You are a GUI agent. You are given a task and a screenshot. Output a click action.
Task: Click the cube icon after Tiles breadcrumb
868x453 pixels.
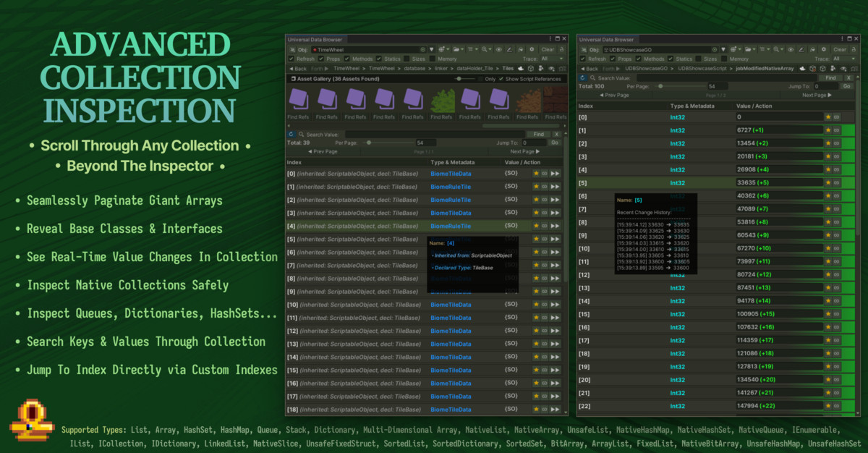531,68
